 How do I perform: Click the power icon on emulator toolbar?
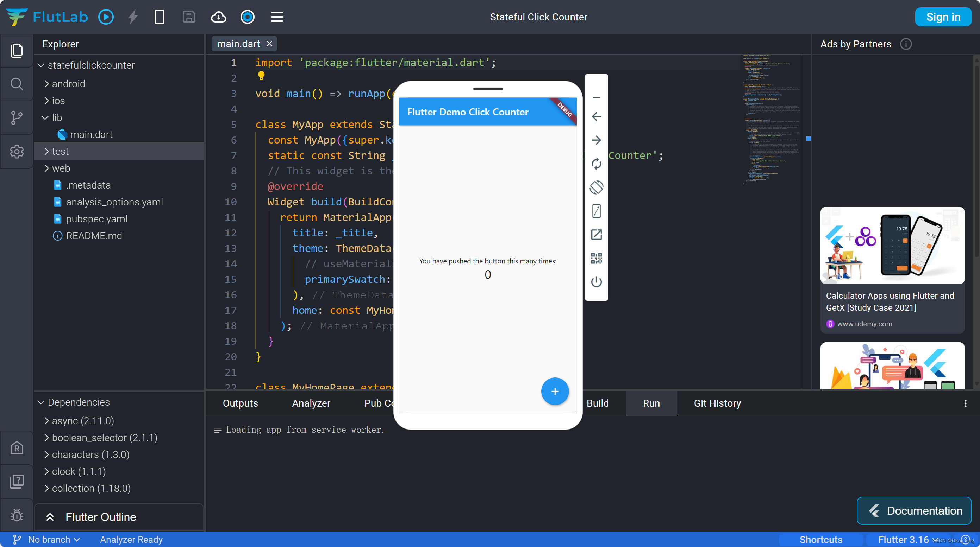pyautogui.click(x=596, y=282)
